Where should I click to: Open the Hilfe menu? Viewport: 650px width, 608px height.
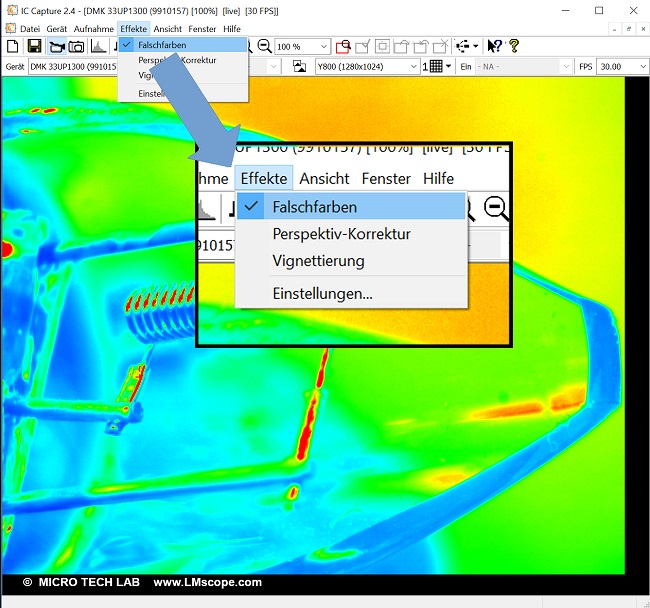pos(232,29)
